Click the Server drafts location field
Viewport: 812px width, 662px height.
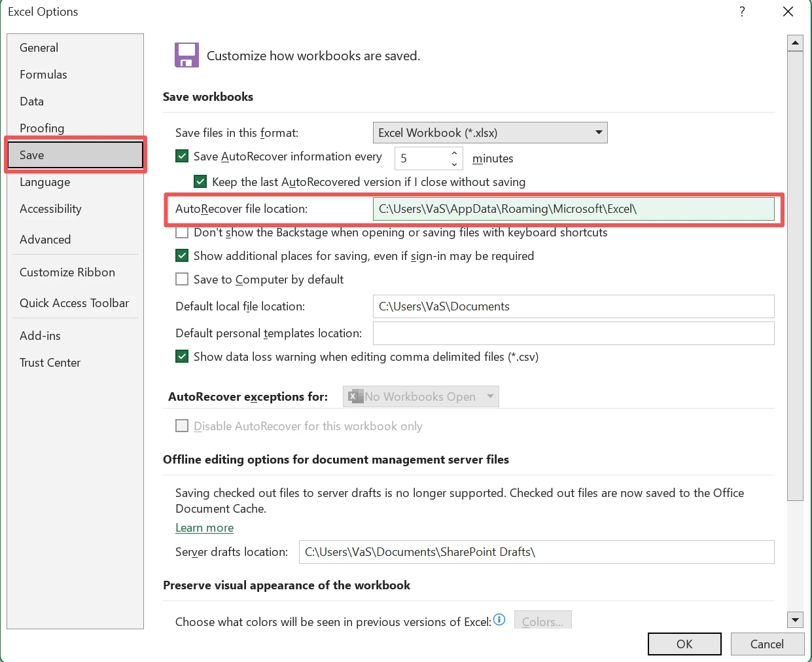tap(537, 552)
